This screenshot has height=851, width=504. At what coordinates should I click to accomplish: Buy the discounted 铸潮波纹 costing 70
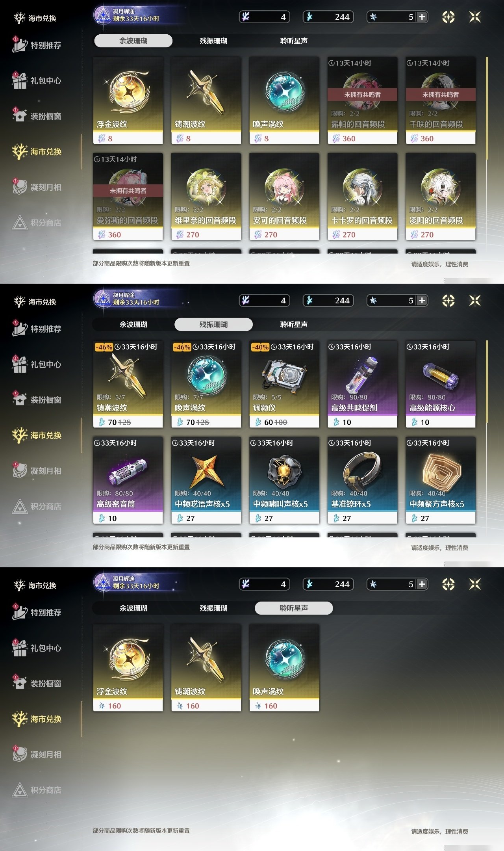pyautogui.click(x=128, y=384)
